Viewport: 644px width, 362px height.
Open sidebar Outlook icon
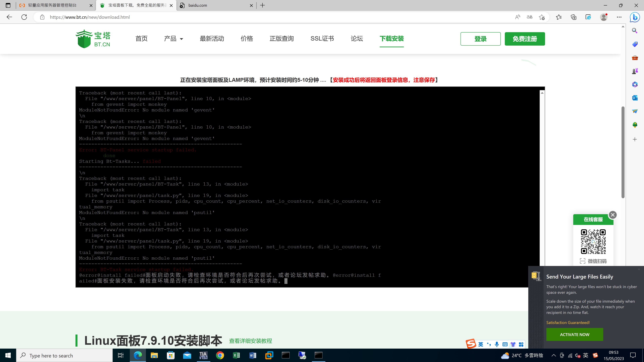tap(635, 98)
